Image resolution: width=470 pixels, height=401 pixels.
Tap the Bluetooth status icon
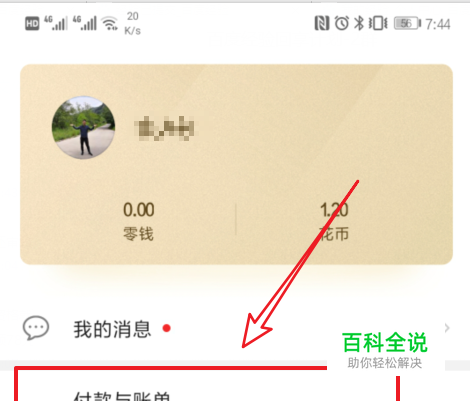pyautogui.click(x=359, y=23)
